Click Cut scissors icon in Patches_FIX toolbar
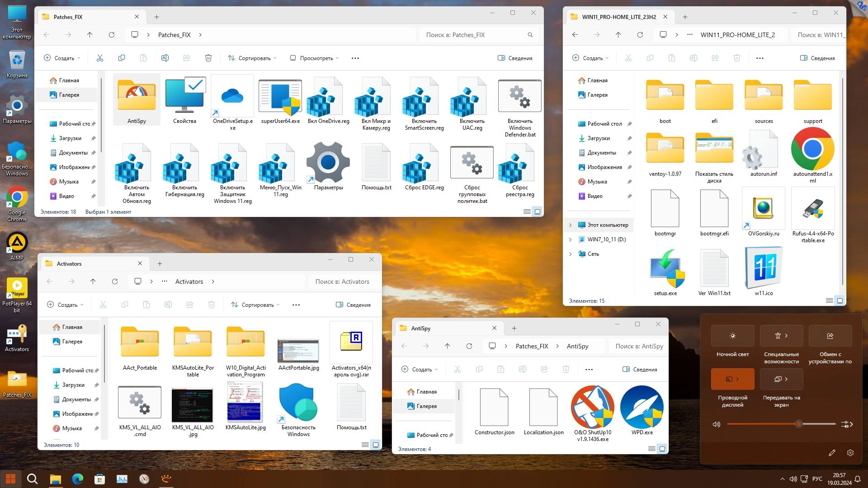The width and height of the screenshot is (868, 488). 100,58
